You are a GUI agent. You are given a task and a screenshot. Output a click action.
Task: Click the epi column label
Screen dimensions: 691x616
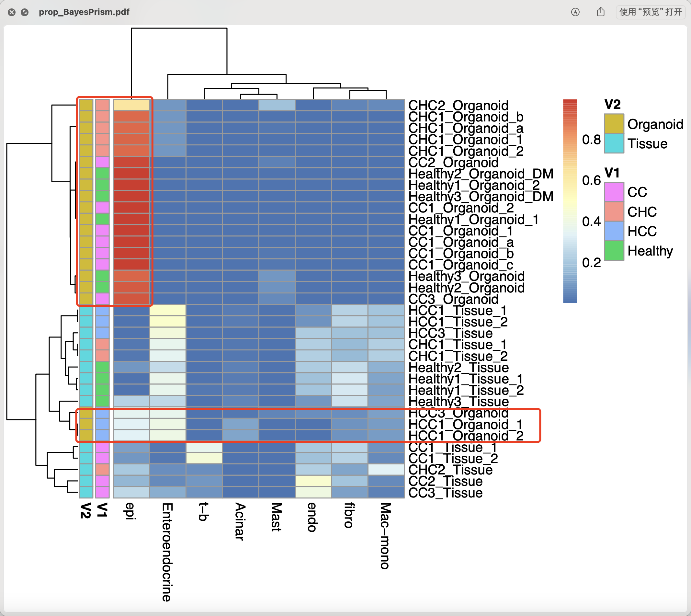click(130, 511)
